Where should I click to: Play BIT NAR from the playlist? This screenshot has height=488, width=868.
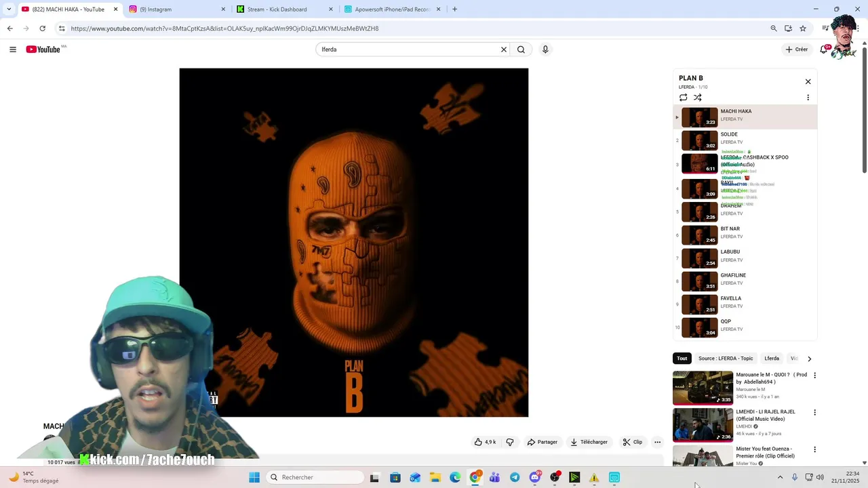coord(745,235)
